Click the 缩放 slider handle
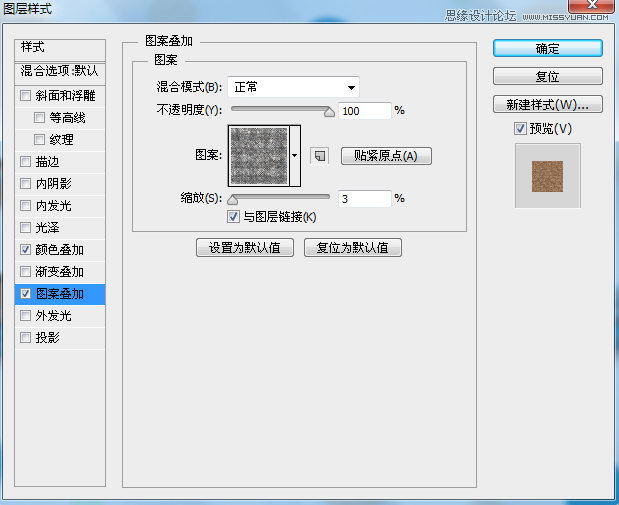Image resolution: width=619 pixels, height=505 pixels. 233,200
